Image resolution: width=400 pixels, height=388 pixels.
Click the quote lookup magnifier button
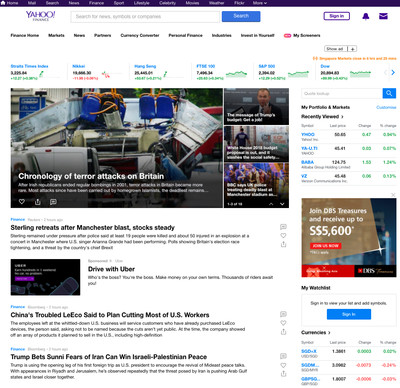pyautogui.click(x=389, y=93)
